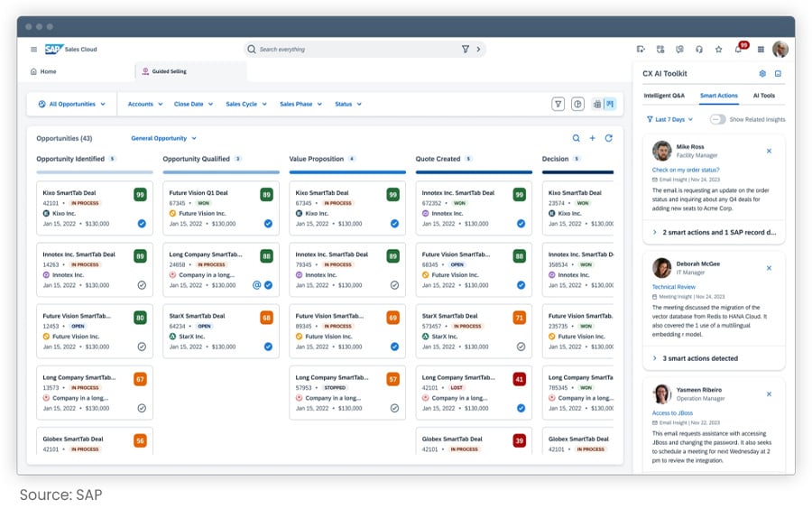Click the panel icon beside the toolkit gear
The height and width of the screenshot is (518, 812).
(x=778, y=74)
